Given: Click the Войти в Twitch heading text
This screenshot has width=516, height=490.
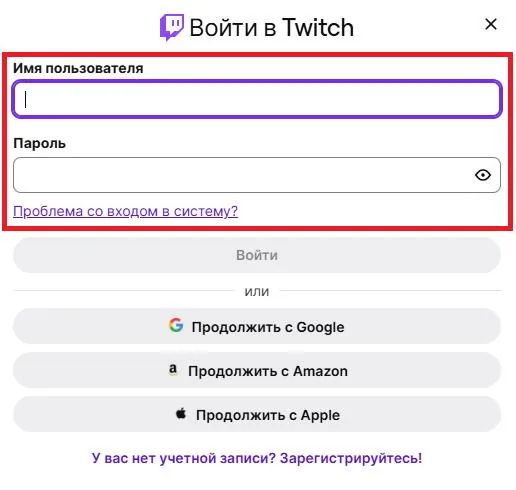Looking at the screenshot, I should [272, 28].
